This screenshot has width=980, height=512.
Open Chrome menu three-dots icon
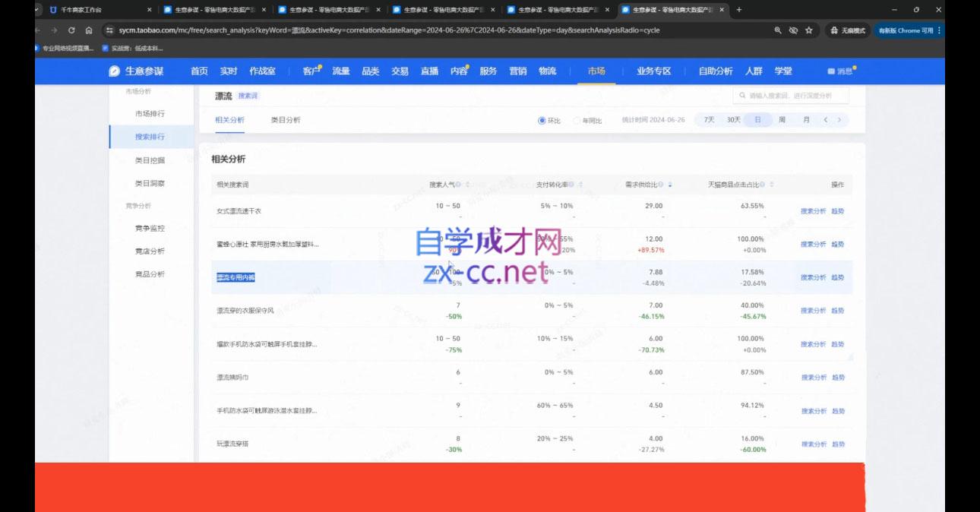(x=940, y=30)
